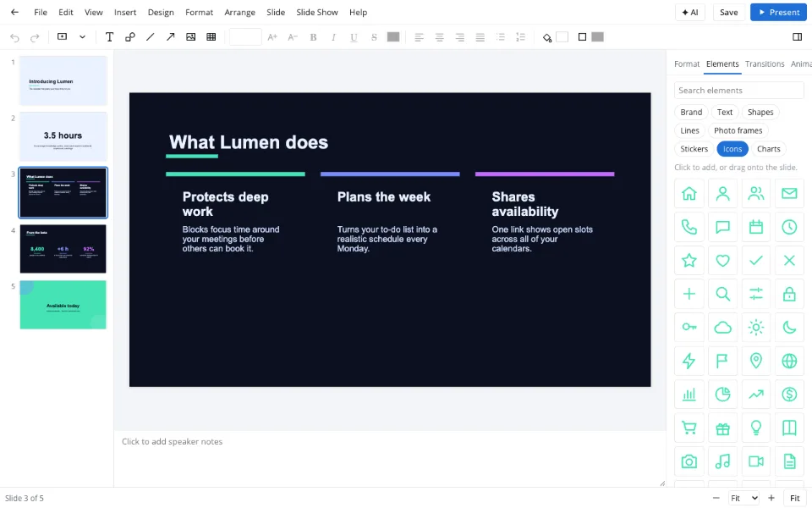
Task: Add the home icon element
Action: (x=689, y=193)
